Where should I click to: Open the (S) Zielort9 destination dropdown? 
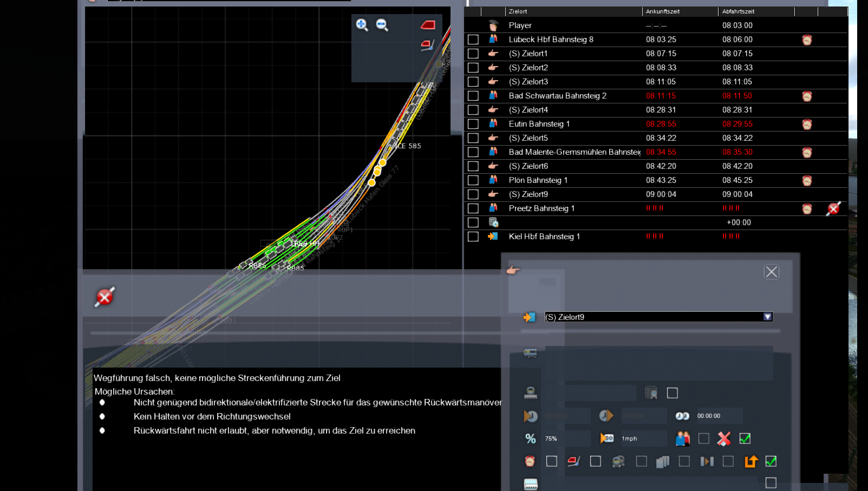767,317
